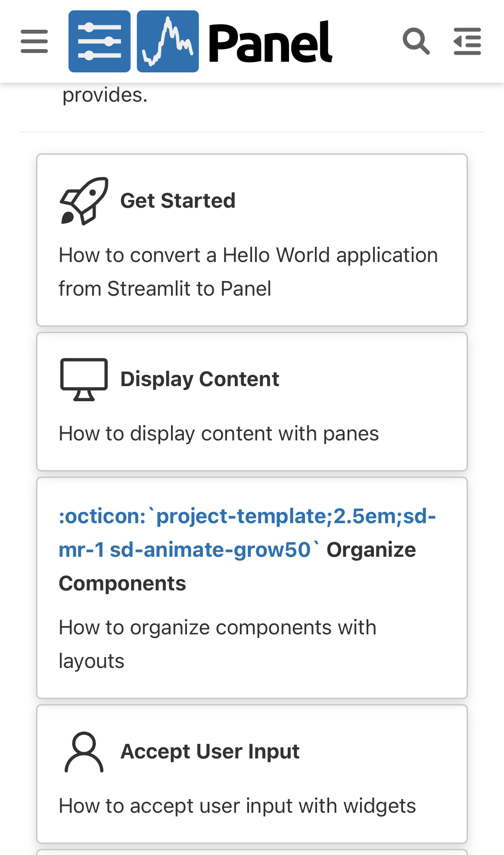This screenshot has height=855, width=504.
Task: Click 'How to organize components with layouts' description
Action: [217, 643]
